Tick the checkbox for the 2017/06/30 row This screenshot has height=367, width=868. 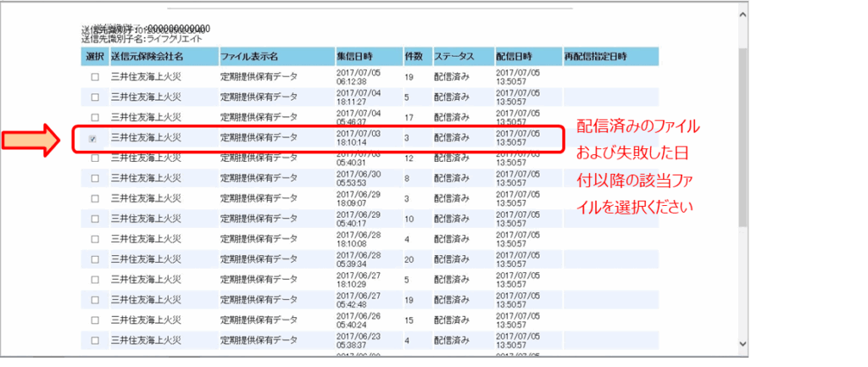click(x=95, y=179)
